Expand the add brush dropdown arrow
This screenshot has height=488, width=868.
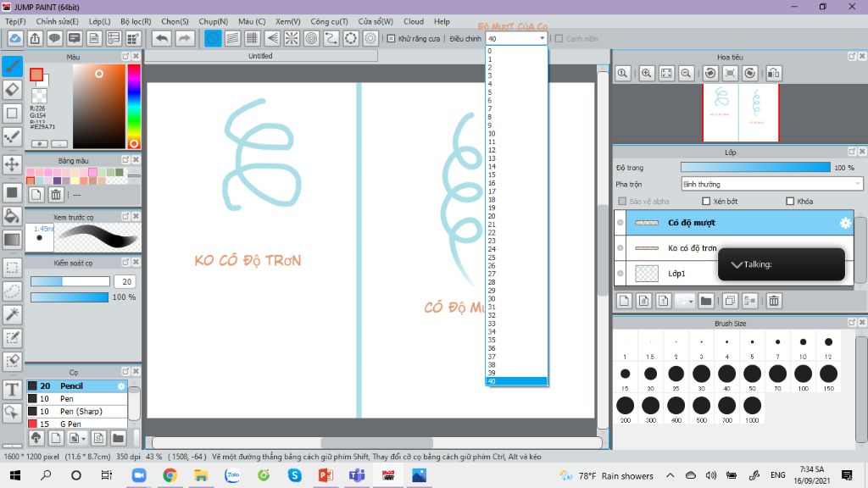click(84, 439)
